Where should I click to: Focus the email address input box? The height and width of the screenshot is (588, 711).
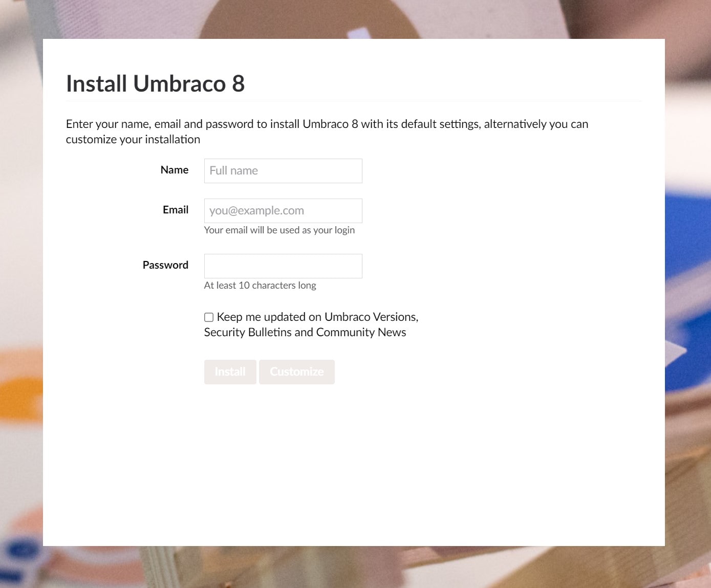pos(283,210)
